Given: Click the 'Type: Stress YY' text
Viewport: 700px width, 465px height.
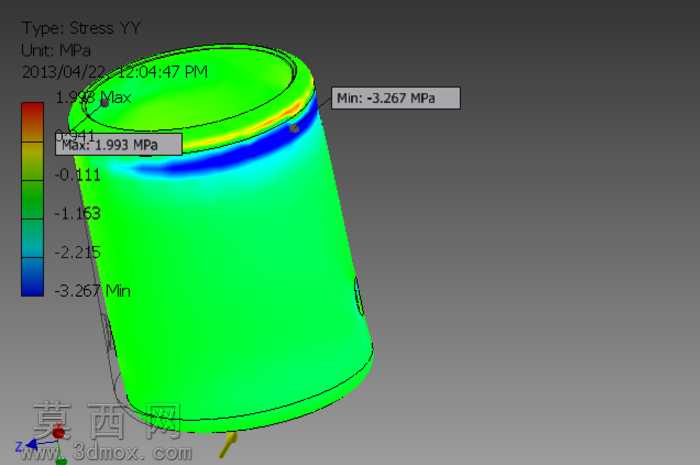Looking at the screenshot, I should (81, 29).
